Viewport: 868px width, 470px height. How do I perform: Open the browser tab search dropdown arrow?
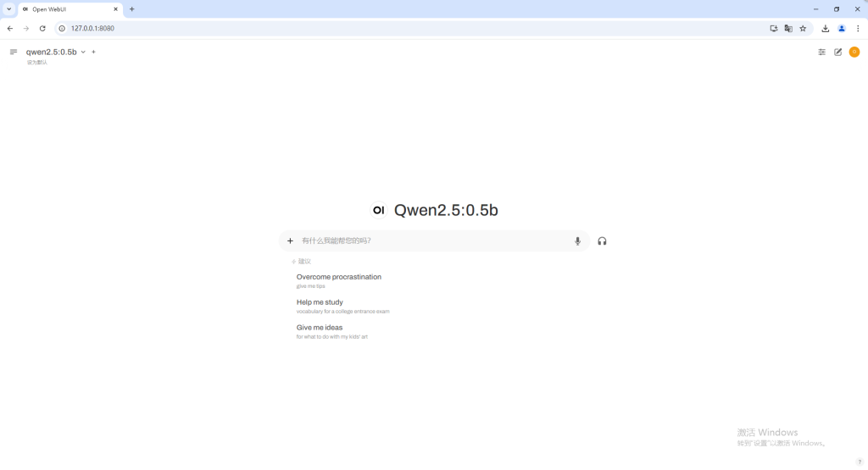[x=8, y=8]
